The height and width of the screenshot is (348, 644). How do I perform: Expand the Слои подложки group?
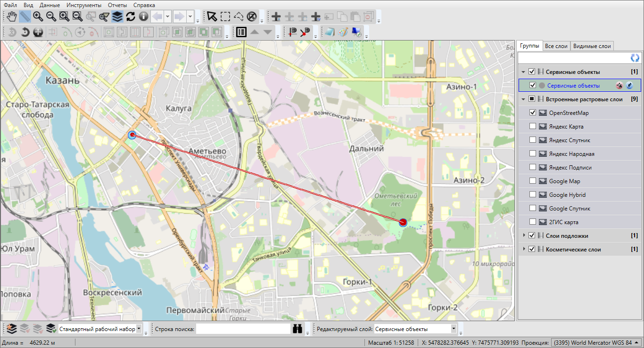[523, 235]
